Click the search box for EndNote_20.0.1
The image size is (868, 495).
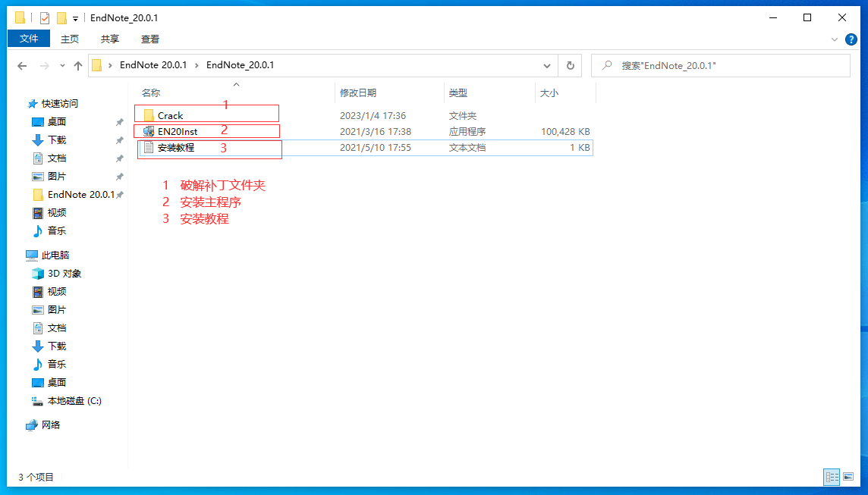pos(721,66)
